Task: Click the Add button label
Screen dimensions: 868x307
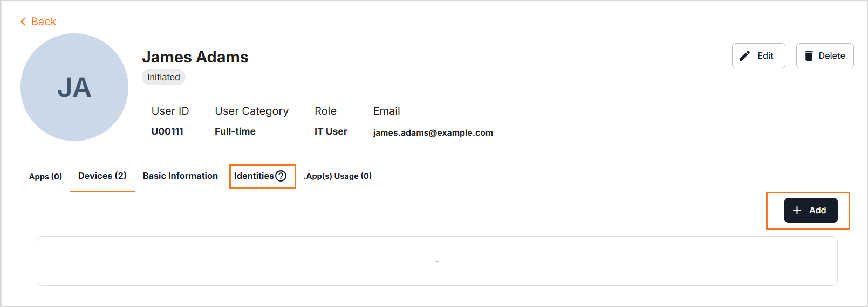Action: click(x=817, y=211)
